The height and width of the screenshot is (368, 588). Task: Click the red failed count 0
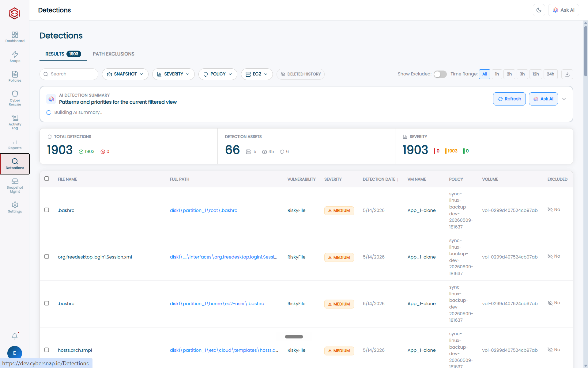(x=105, y=151)
